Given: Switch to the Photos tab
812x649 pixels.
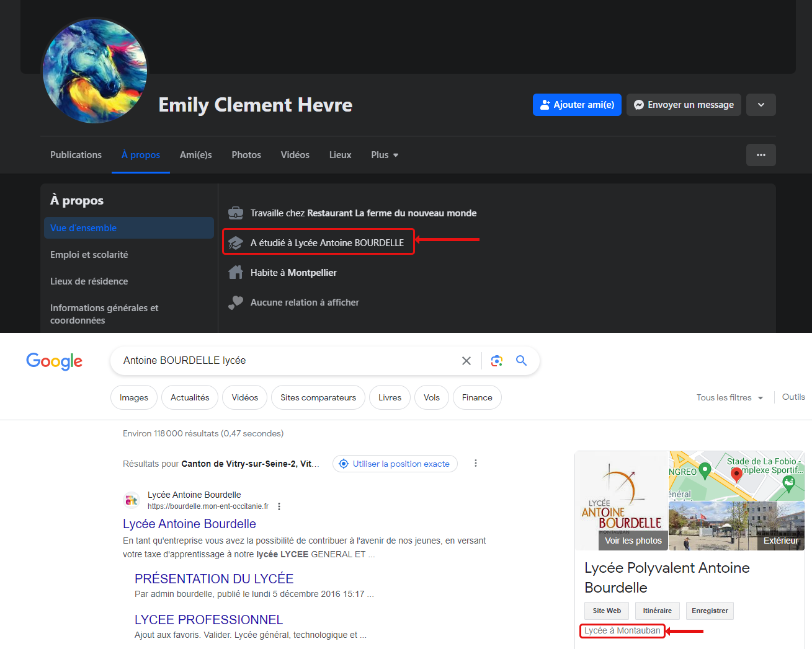Looking at the screenshot, I should point(246,155).
